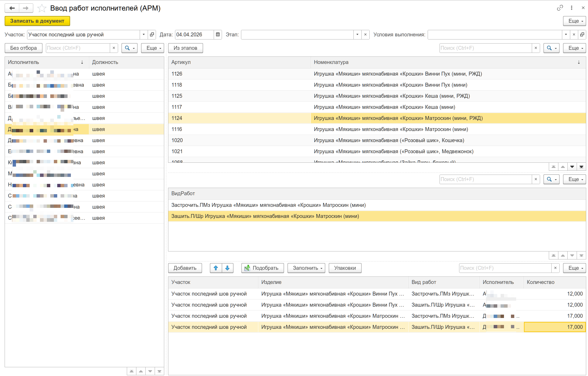
Task: Expand the Участок dropdown list
Action: pos(144,35)
